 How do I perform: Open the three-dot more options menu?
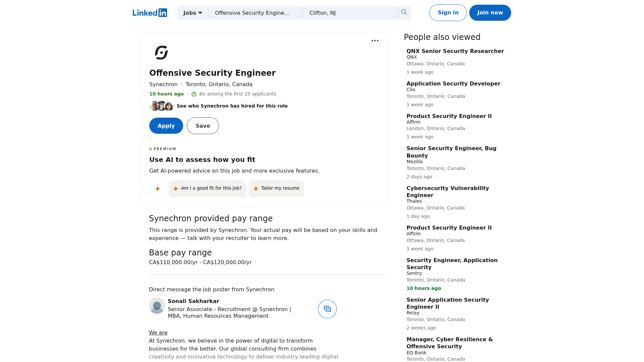375,41
